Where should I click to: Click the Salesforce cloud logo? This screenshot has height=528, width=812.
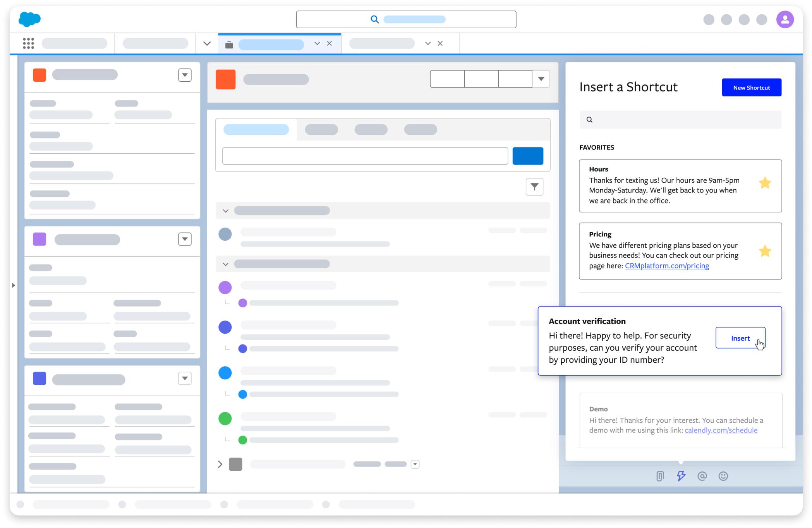click(x=29, y=19)
